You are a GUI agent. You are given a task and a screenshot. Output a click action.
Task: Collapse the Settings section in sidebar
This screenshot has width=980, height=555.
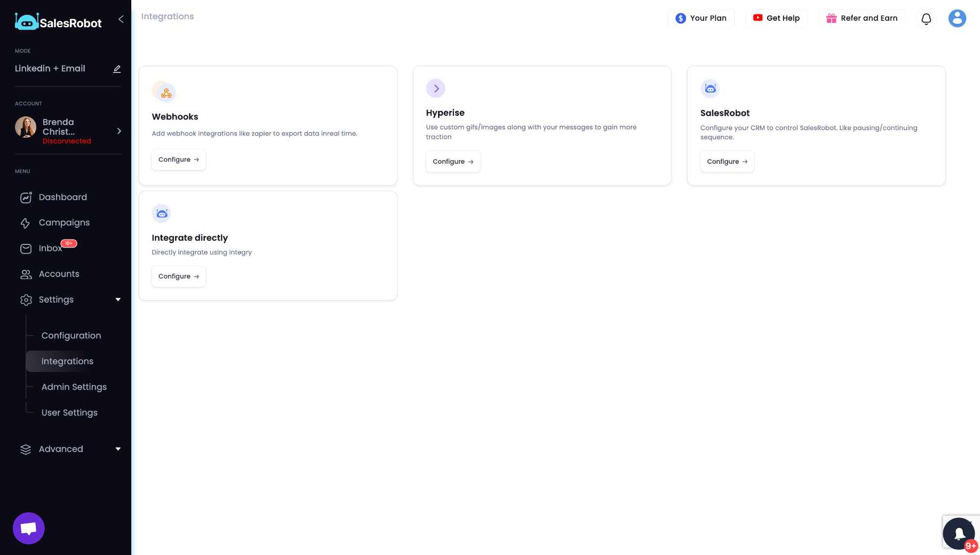coord(118,299)
